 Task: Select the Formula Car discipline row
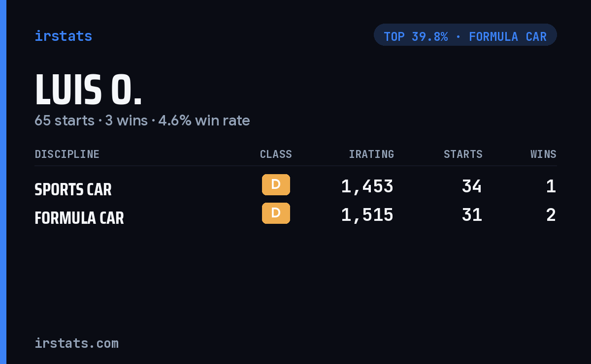tap(295, 215)
